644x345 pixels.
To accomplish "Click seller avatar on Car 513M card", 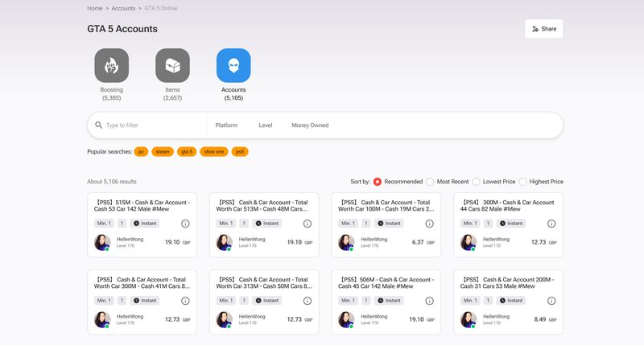I will [x=225, y=242].
